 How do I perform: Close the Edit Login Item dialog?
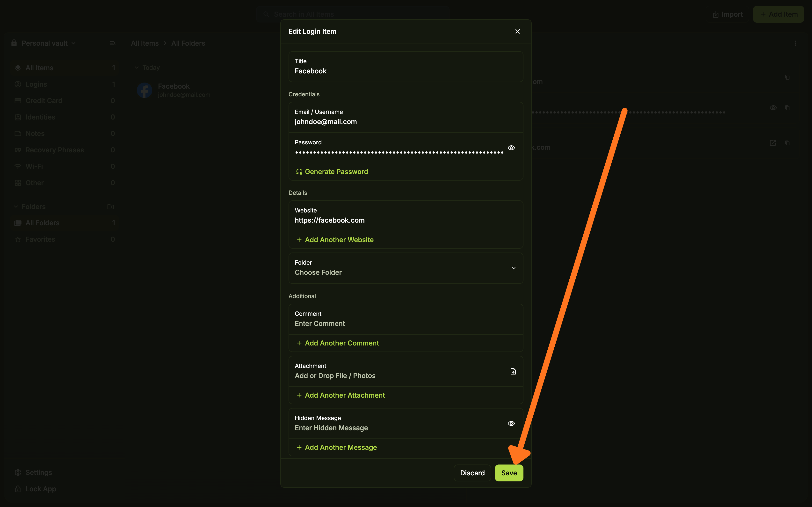(x=517, y=31)
